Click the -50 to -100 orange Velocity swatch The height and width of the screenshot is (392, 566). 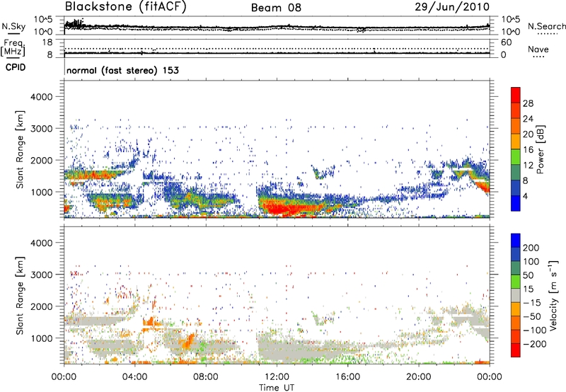[x=516, y=323]
